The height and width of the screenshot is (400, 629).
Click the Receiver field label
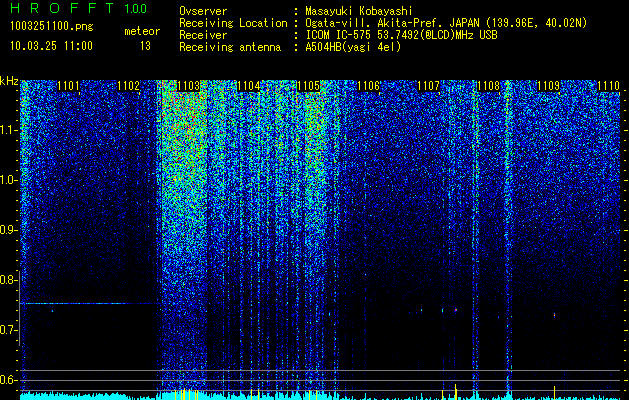tap(203, 35)
